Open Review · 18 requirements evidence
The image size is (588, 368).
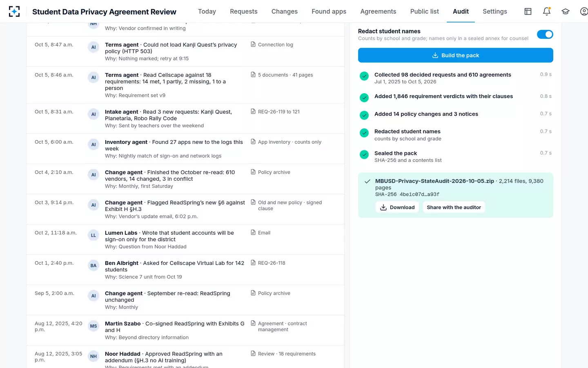(x=283, y=354)
